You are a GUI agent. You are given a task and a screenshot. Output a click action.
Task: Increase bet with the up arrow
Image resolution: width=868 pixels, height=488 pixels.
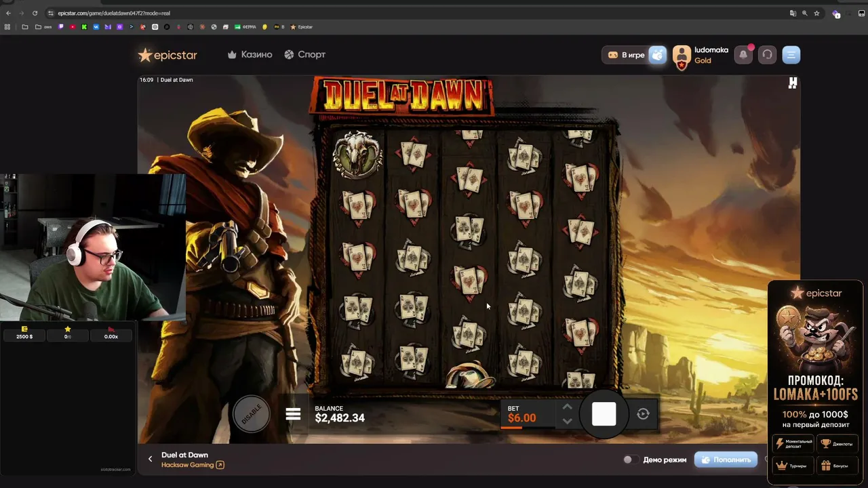(567, 407)
